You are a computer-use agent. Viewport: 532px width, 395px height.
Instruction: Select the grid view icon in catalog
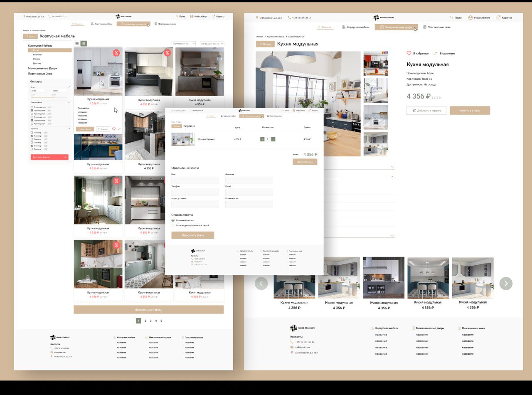pos(84,43)
